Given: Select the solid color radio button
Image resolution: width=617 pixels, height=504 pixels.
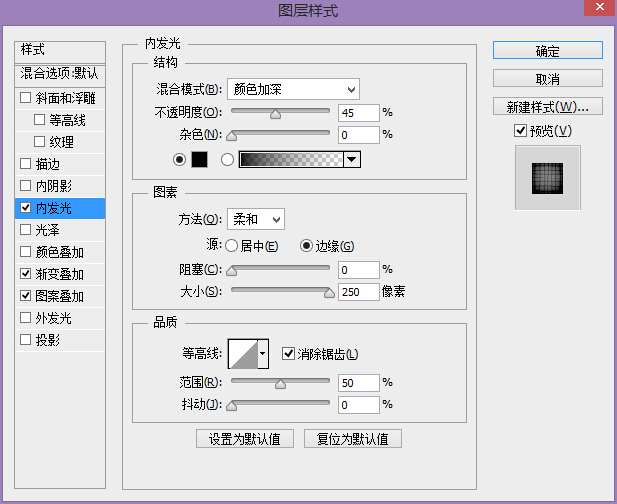Looking at the screenshot, I should click(x=179, y=160).
